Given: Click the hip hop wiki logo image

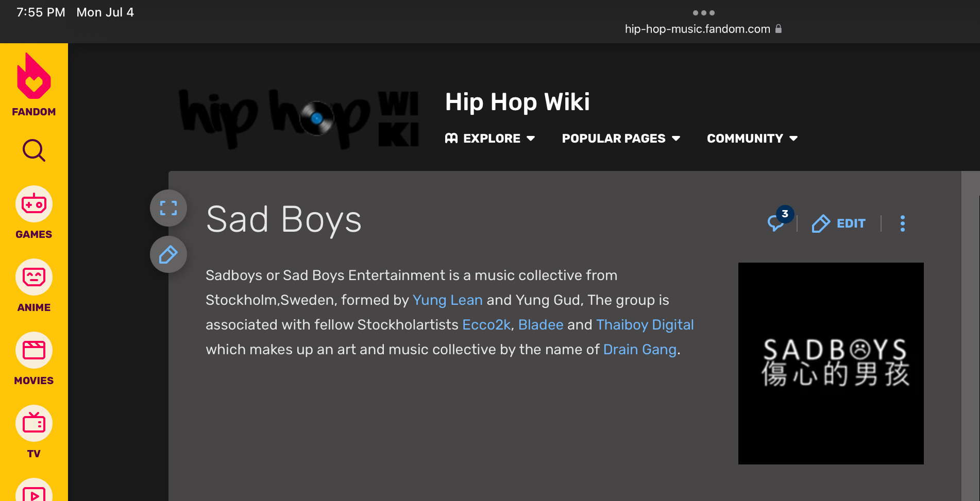Looking at the screenshot, I should [x=299, y=119].
